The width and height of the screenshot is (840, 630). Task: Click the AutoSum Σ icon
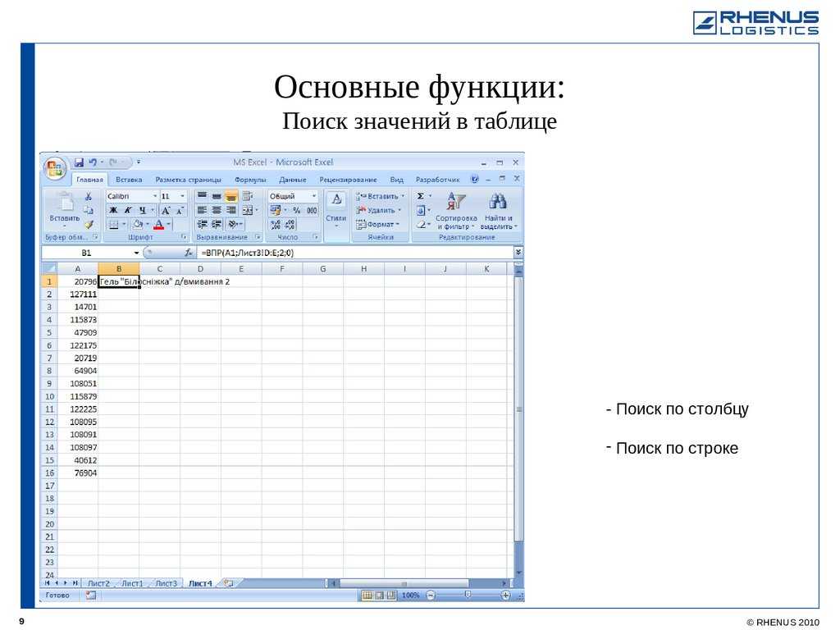[421, 196]
